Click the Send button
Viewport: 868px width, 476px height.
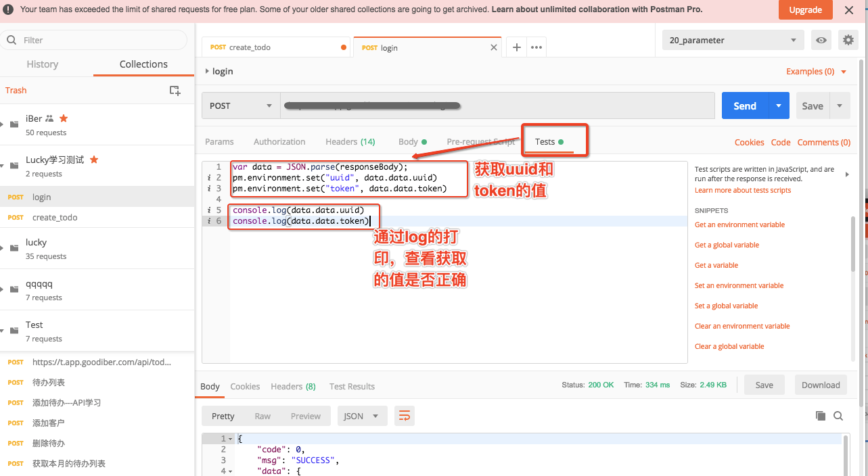[745, 105]
